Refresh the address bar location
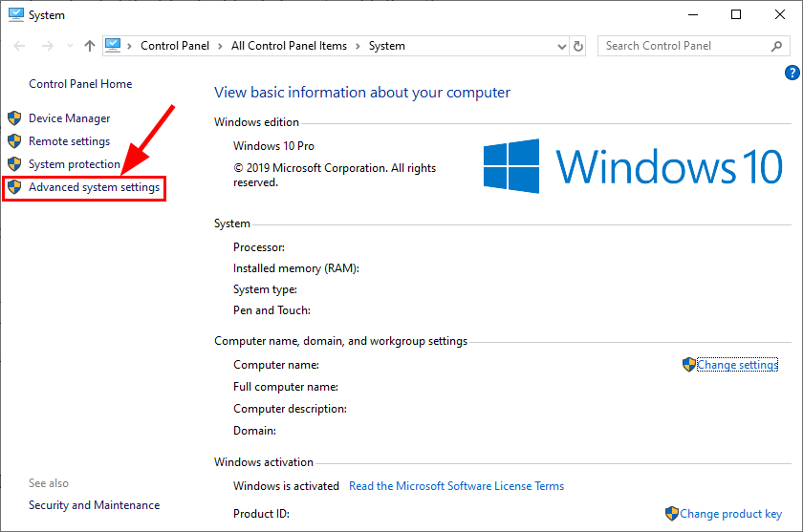The height and width of the screenshot is (532, 803). (578, 46)
